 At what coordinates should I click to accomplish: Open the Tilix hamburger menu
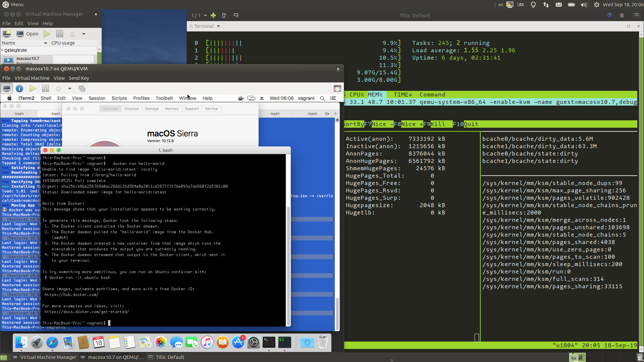pyautogui.click(x=622, y=15)
